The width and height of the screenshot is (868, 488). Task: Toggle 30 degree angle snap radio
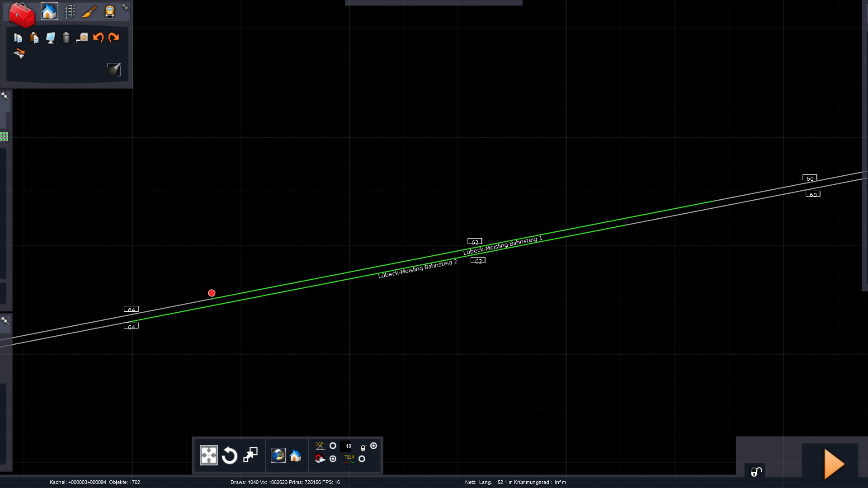coord(333,446)
